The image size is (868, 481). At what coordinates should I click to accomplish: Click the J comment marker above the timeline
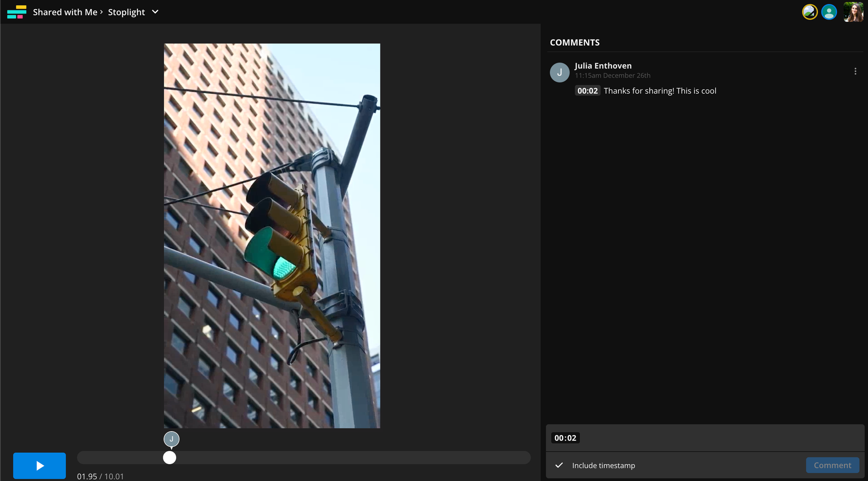tap(171, 439)
